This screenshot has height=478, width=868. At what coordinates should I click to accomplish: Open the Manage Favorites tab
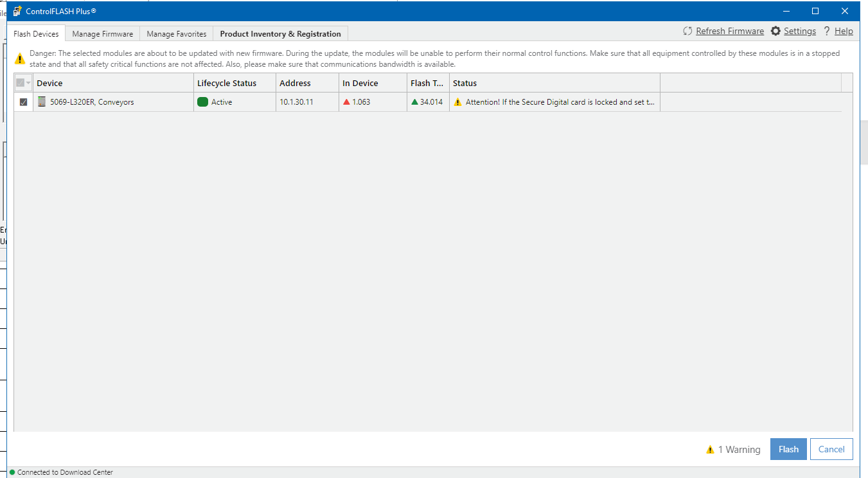[x=177, y=34]
